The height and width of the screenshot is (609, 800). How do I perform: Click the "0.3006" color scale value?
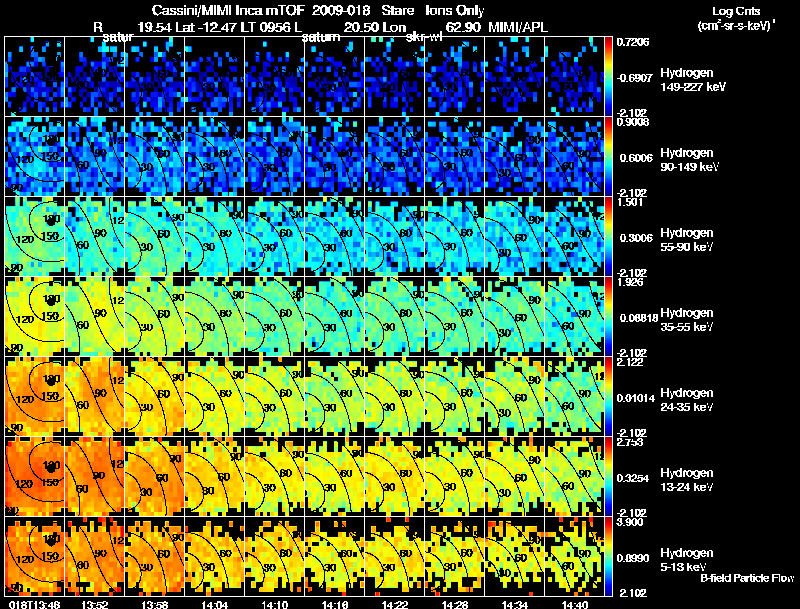[636, 238]
